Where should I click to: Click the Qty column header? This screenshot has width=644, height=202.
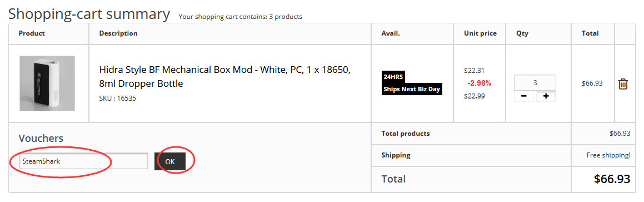pos(522,33)
